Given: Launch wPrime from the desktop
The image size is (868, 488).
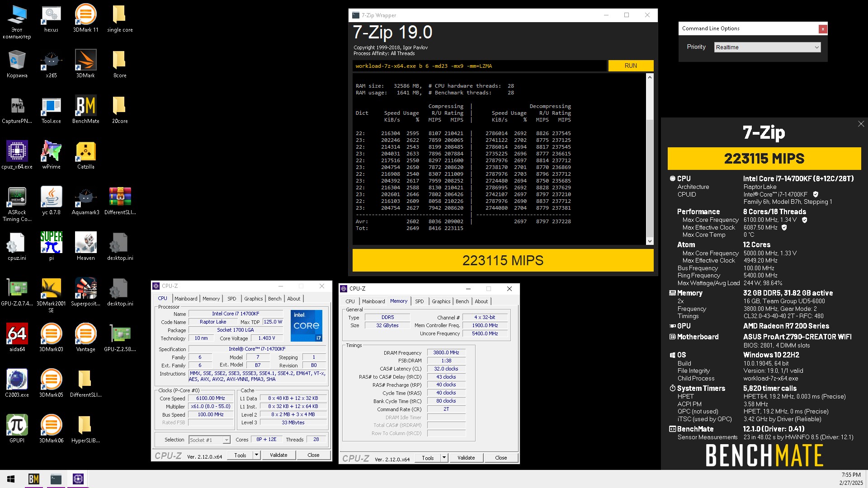Looking at the screenshot, I should tap(51, 155).
